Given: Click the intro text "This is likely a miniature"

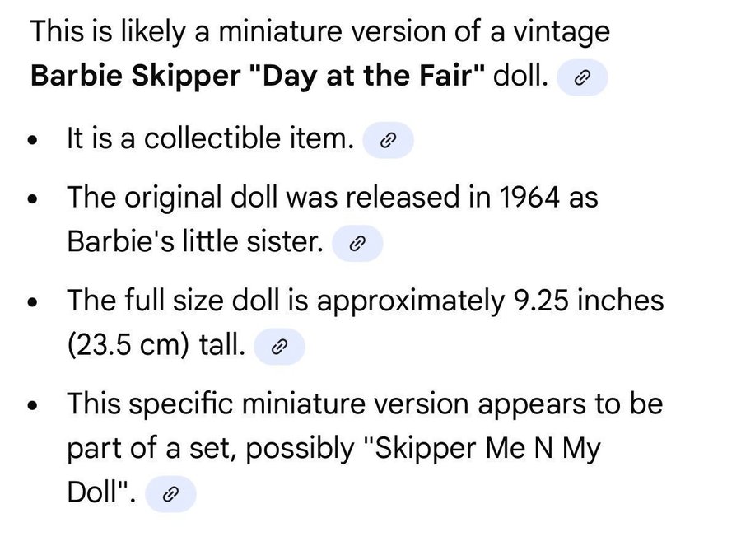Looking at the screenshot, I should coord(179,32).
